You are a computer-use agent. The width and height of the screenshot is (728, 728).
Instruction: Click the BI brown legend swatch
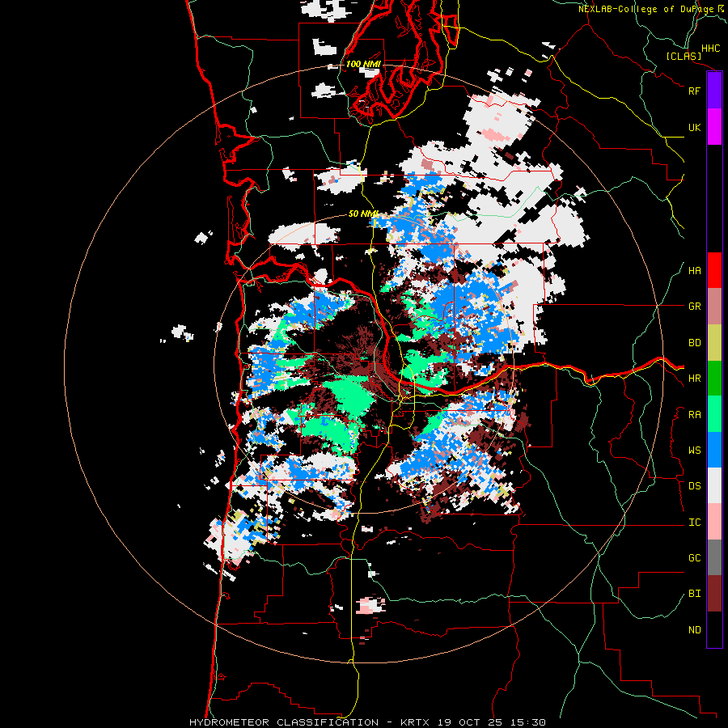(x=714, y=594)
